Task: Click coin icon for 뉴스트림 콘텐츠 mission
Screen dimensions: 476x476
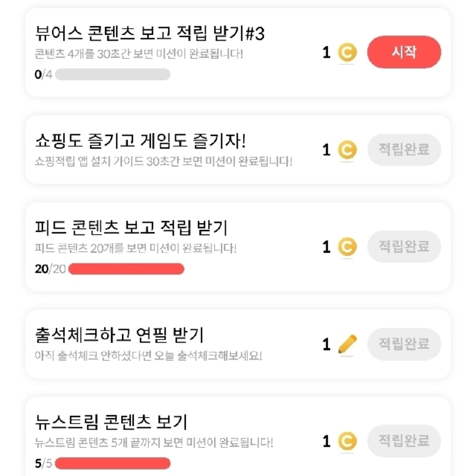Action: coord(346,441)
